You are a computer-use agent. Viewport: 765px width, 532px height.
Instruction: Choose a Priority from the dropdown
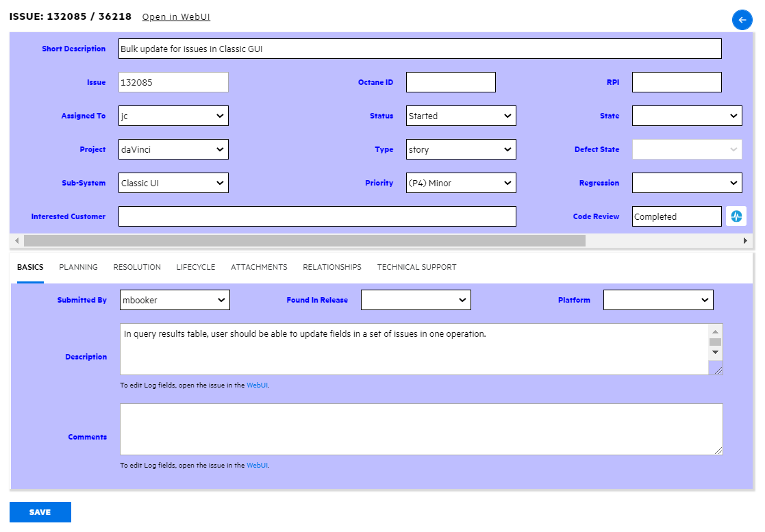[460, 183]
